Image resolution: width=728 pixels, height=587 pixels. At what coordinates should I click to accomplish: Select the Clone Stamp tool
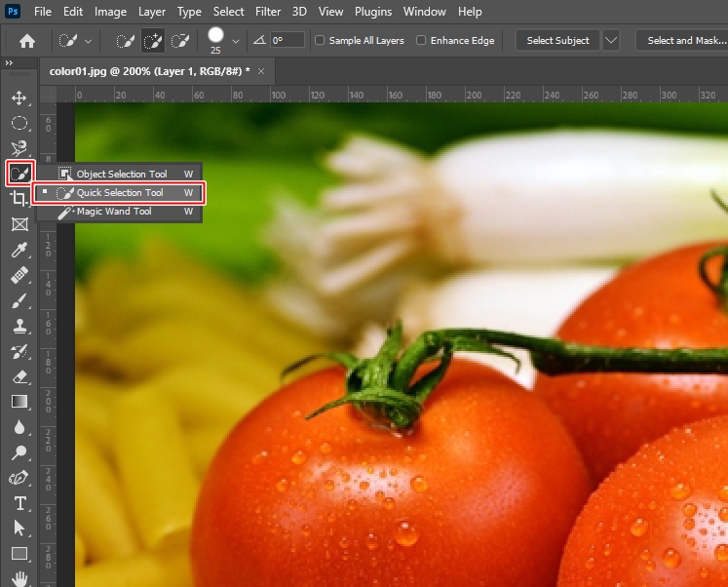click(19, 326)
